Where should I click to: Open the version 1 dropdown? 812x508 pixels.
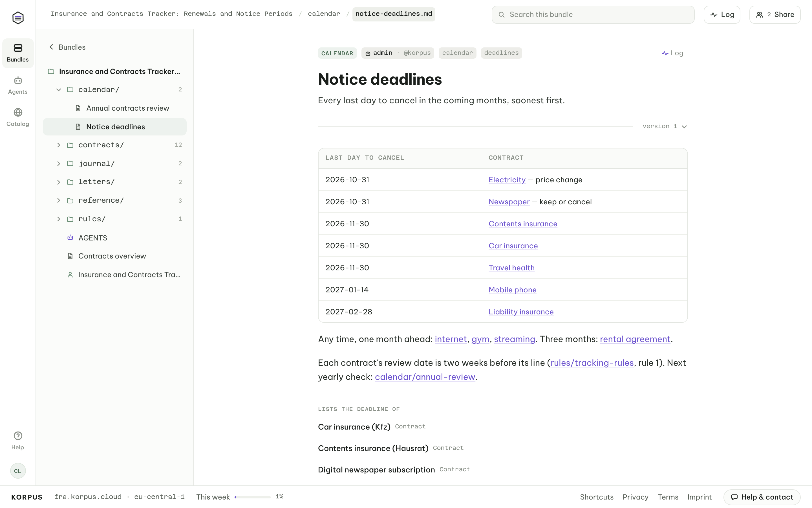pyautogui.click(x=665, y=126)
